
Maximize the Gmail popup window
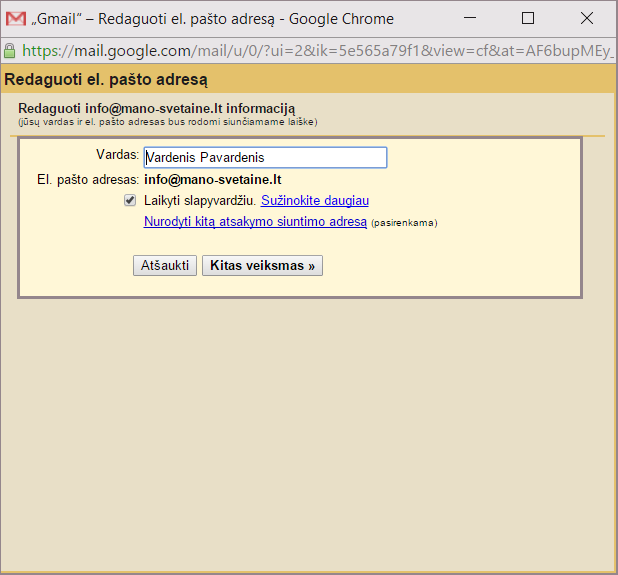pyautogui.click(x=528, y=18)
